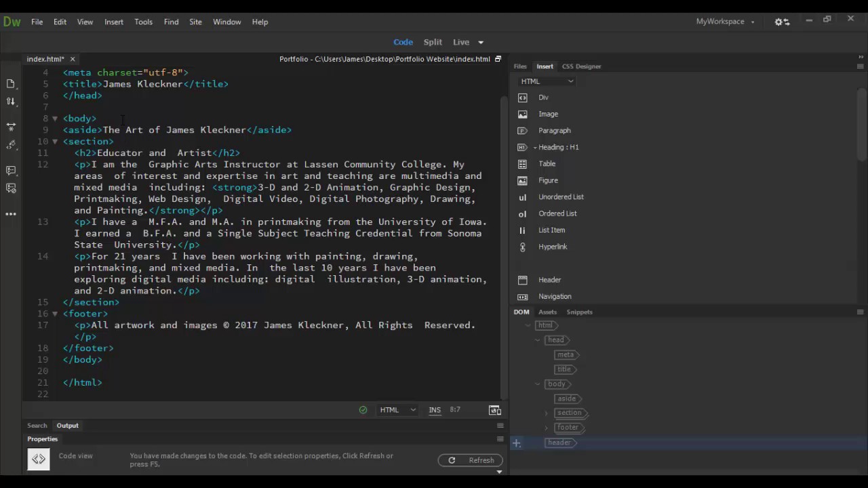Close the index.html document tab
Viewport: 868px width, 488px height.
73,59
